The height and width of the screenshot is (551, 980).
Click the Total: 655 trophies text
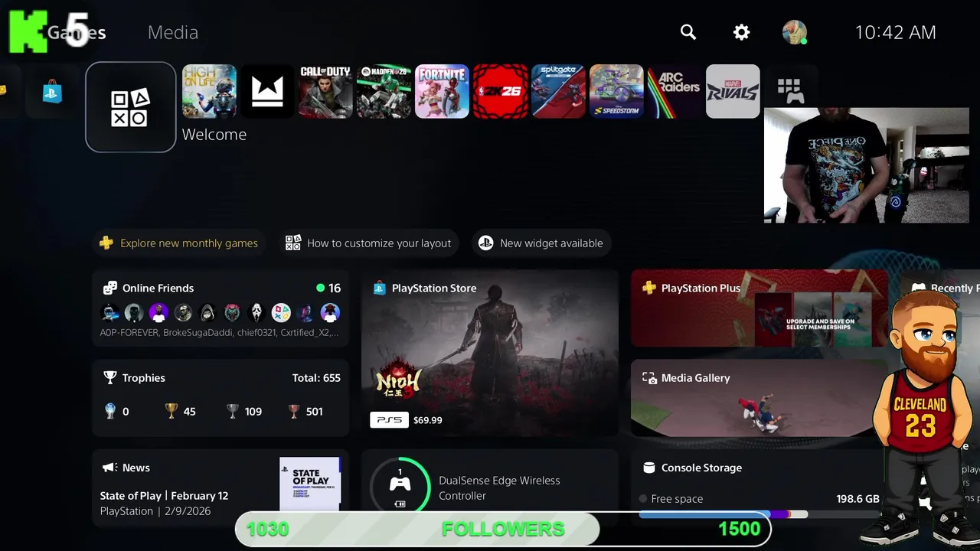316,378
